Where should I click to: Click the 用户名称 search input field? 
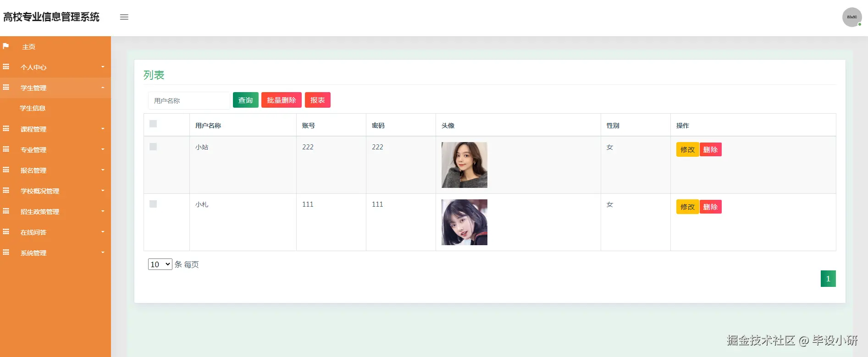click(x=188, y=100)
